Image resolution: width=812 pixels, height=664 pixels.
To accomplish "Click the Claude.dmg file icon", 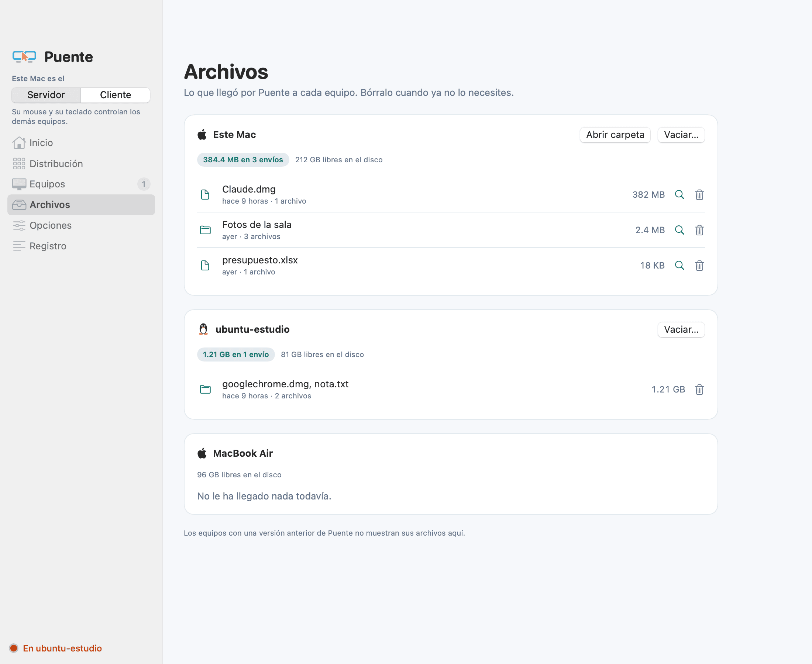I will point(205,195).
